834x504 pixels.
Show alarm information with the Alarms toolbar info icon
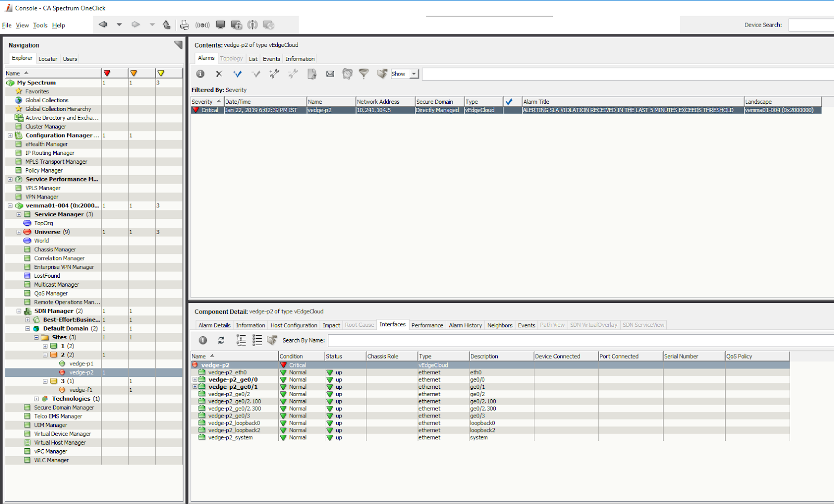click(x=200, y=74)
